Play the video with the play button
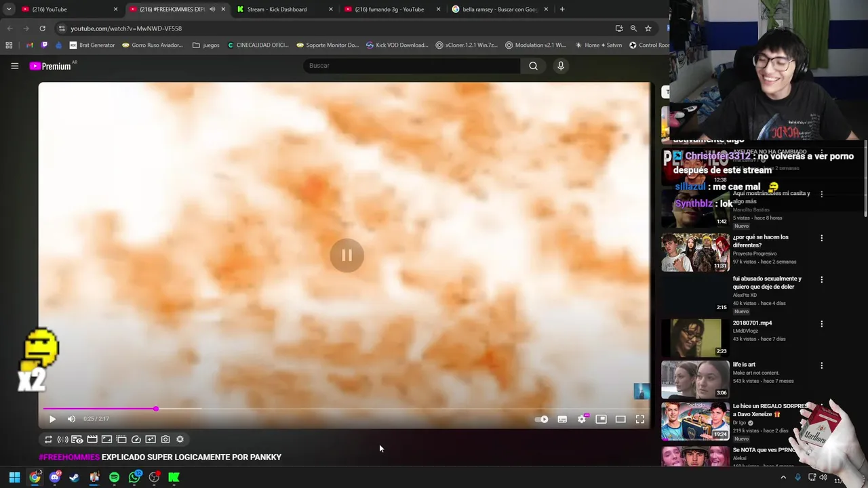 [x=52, y=419]
